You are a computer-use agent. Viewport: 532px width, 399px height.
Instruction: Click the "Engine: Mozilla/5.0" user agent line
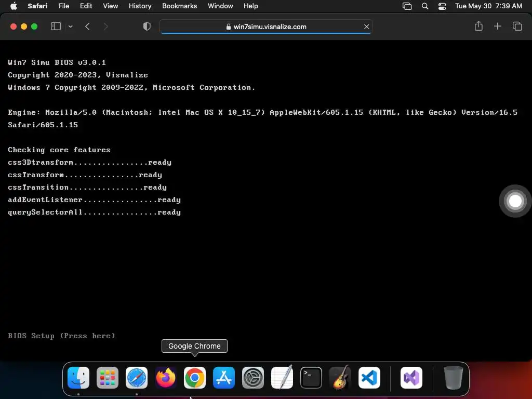point(262,112)
